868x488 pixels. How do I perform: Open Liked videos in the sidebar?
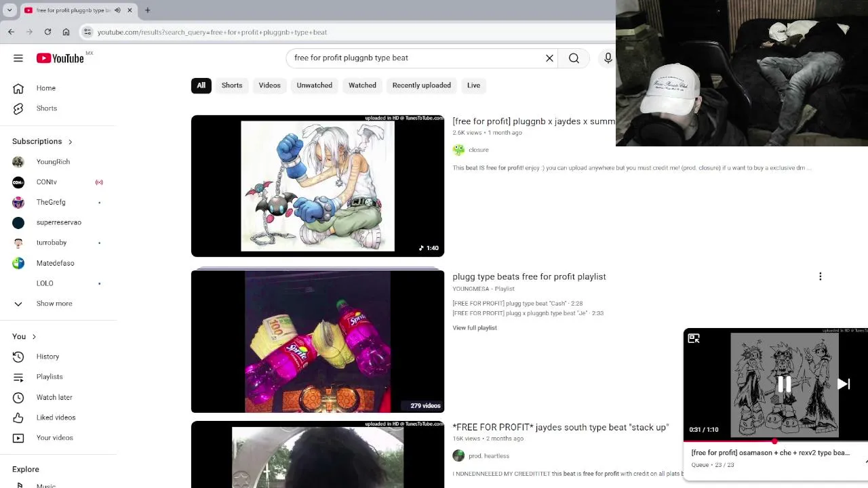56,418
